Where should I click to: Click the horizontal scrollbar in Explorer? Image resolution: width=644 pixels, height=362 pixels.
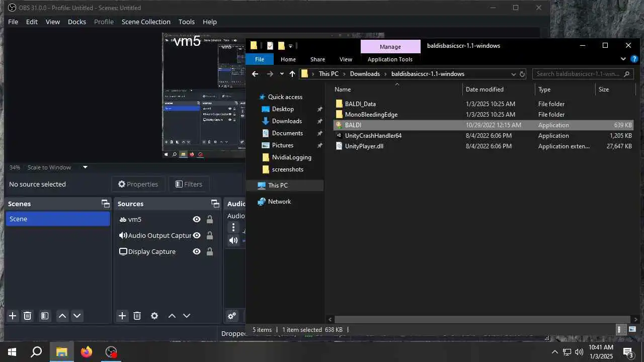[x=482, y=319]
